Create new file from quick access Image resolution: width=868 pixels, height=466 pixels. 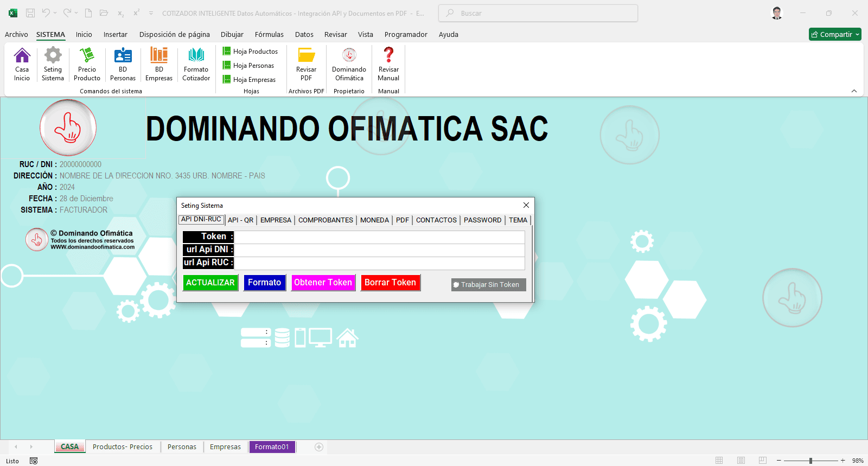[88, 13]
